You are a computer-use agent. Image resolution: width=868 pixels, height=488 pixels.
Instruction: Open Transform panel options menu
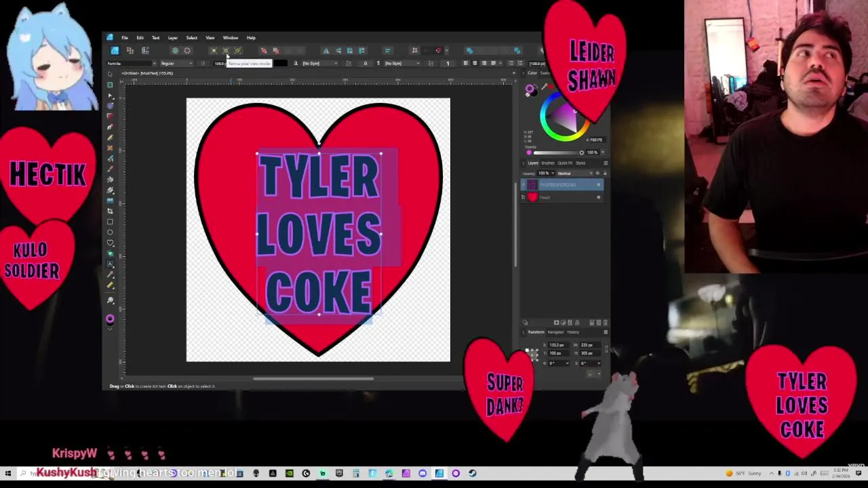pyautogui.click(x=605, y=332)
